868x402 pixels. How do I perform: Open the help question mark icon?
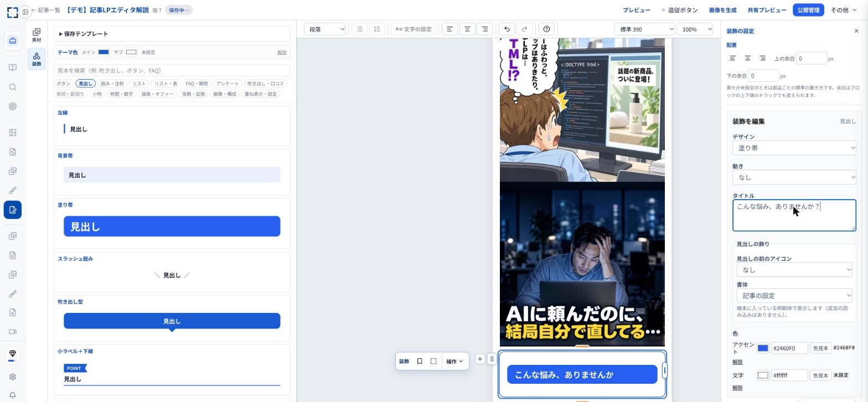tap(546, 29)
